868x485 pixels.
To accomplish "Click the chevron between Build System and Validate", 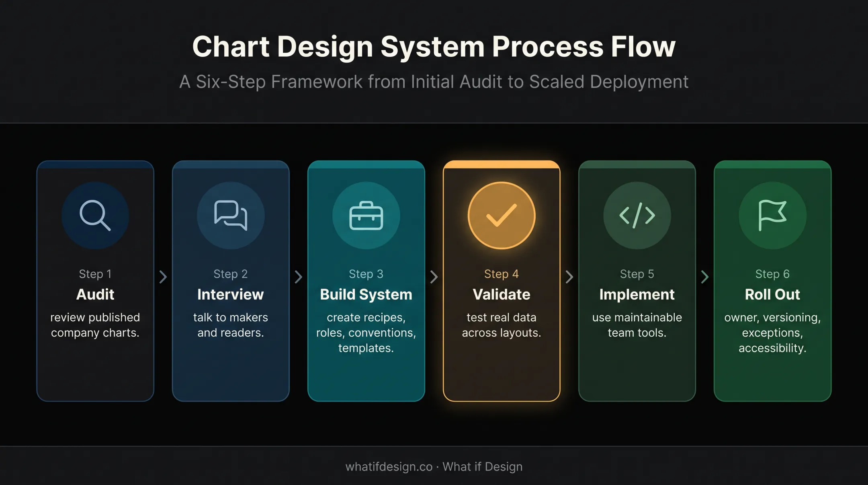I will 434,277.
